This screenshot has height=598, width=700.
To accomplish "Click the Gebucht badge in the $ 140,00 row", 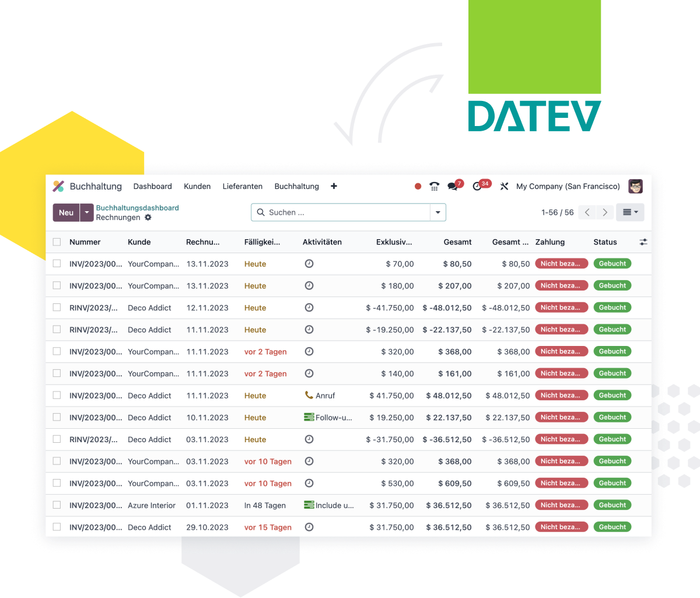I will 612,373.
